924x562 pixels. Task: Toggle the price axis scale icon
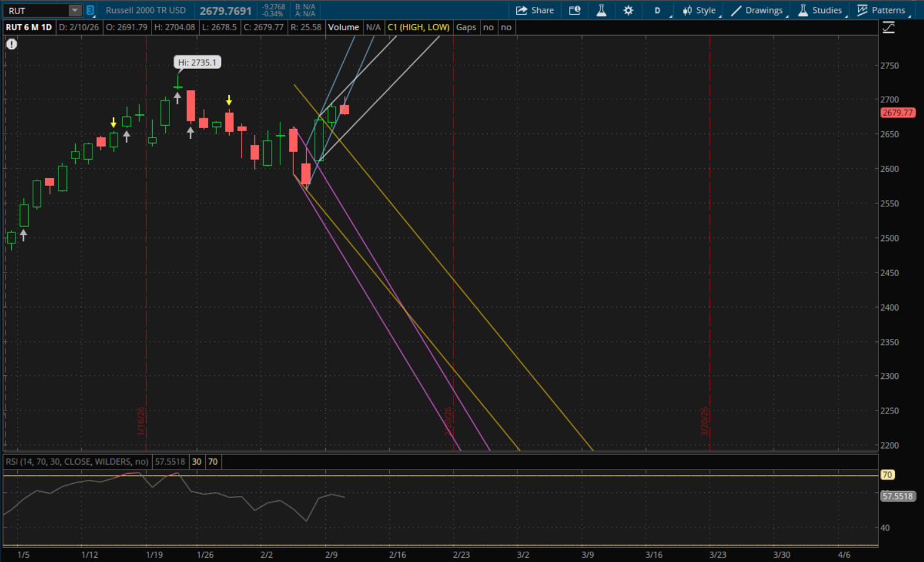[888, 28]
